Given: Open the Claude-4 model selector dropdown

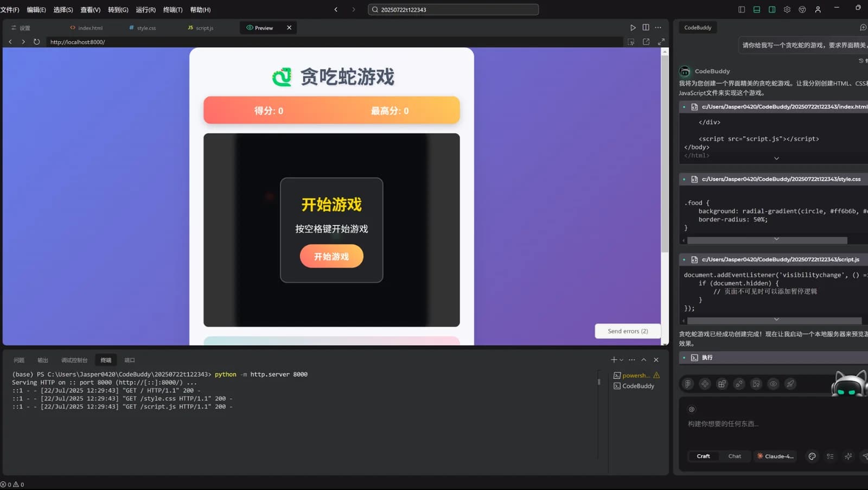Looking at the screenshot, I should (x=775, y=456).
